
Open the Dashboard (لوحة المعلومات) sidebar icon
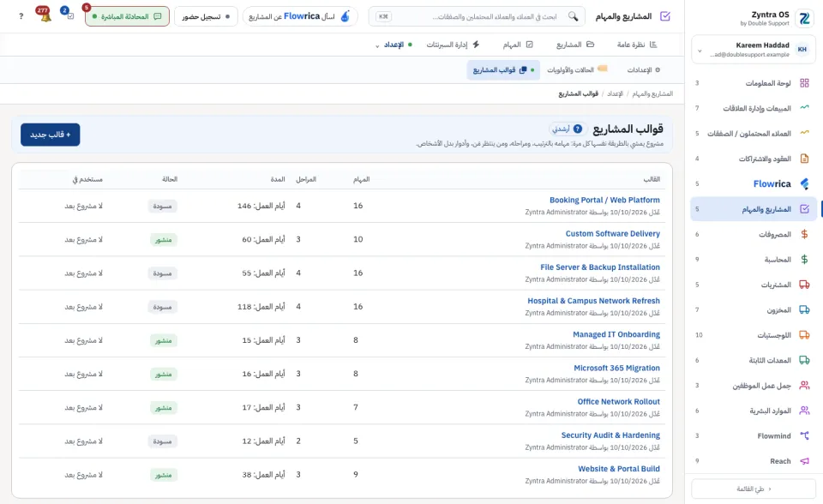(x=804, y=83)
